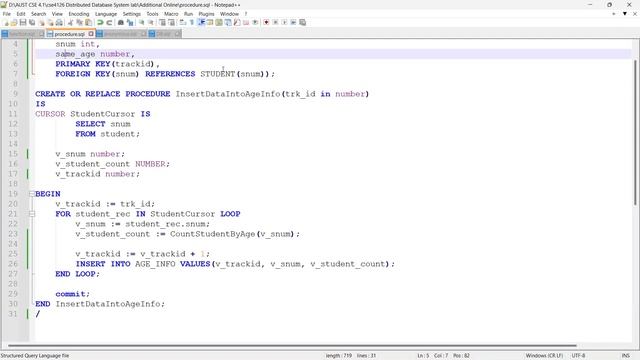640x360 pixels.
Task: Click the text InsertDataIntoAgeInfo on line 30
Action: pyautogui.click(x=108, y=304)
